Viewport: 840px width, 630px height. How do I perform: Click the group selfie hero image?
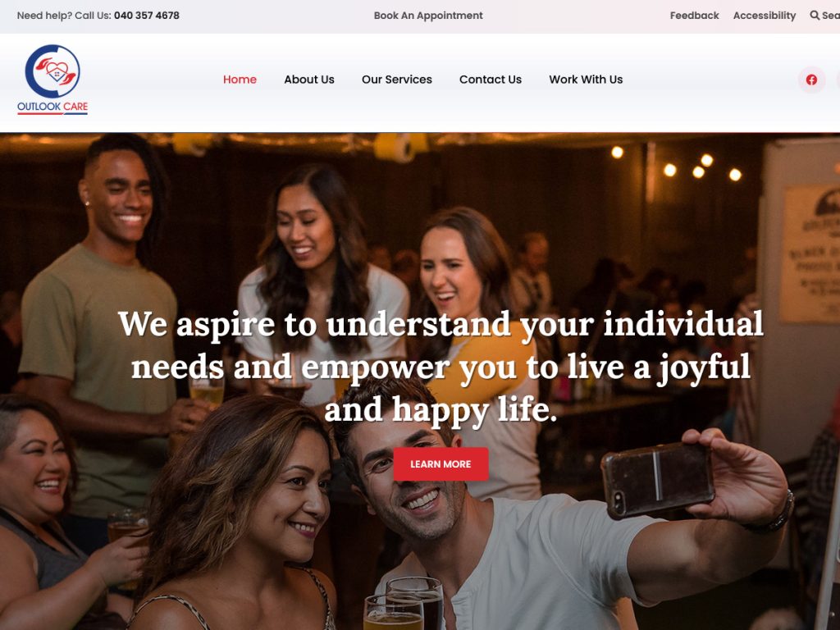pos(420,381)
